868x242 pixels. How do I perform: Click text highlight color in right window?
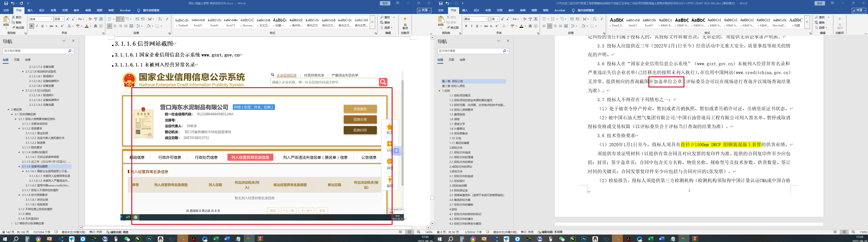pyautogui.click(x=513, y=26)
